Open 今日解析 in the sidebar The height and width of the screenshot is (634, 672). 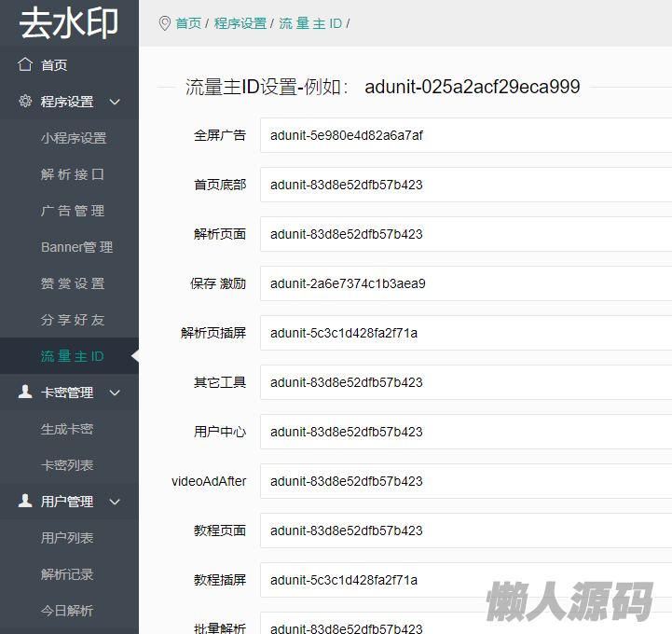pyautogui.click(x=67, y=611)
